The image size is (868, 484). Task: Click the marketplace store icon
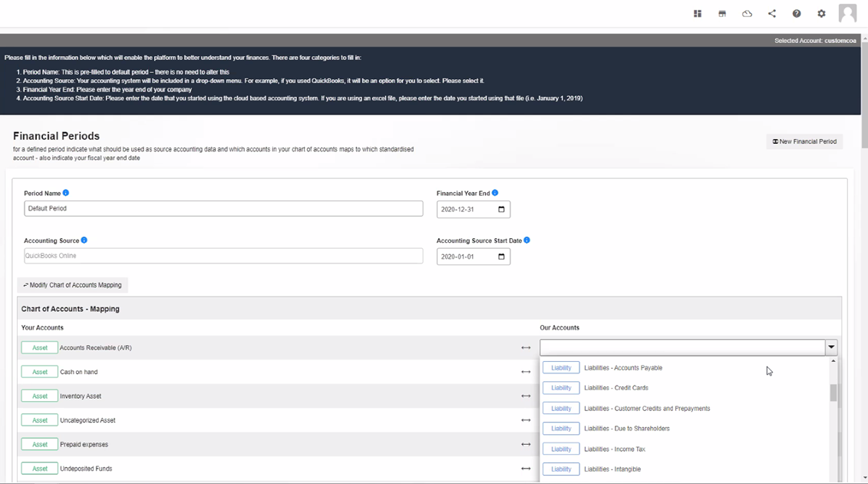pos(722,14)
